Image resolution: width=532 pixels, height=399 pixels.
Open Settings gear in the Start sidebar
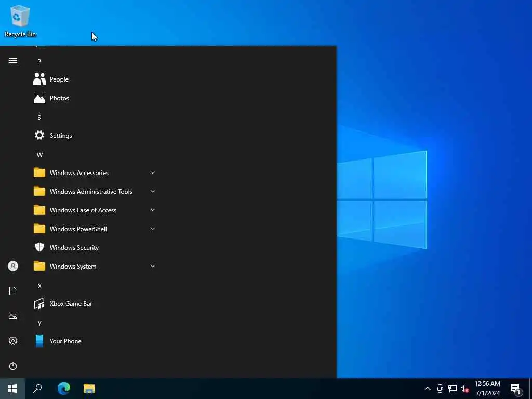coord(13,341)
